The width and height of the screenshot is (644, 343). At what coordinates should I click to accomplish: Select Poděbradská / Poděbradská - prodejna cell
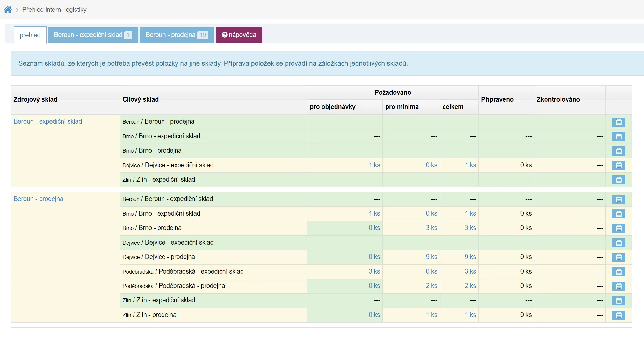213,286
